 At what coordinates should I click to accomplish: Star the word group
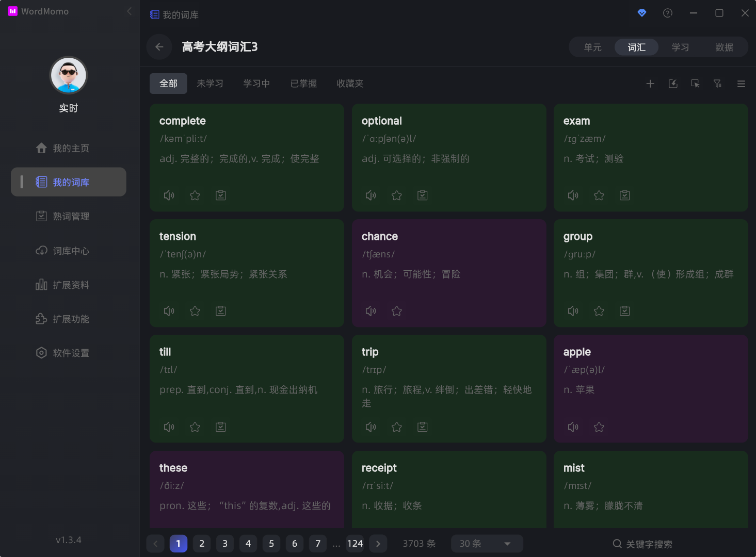coord(599,311)
